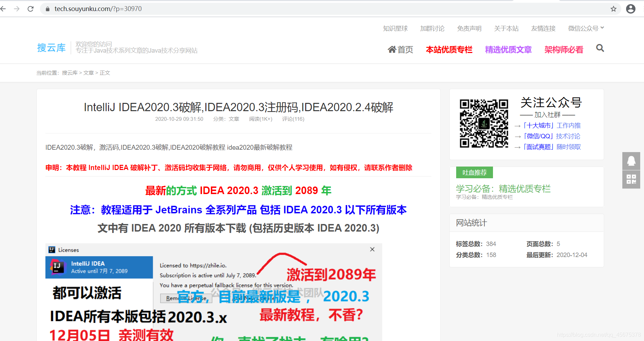This screenshot has width=644, height=341.
Task: Click the 页面总数 5 statistic
Action: [x=543, y=244]
